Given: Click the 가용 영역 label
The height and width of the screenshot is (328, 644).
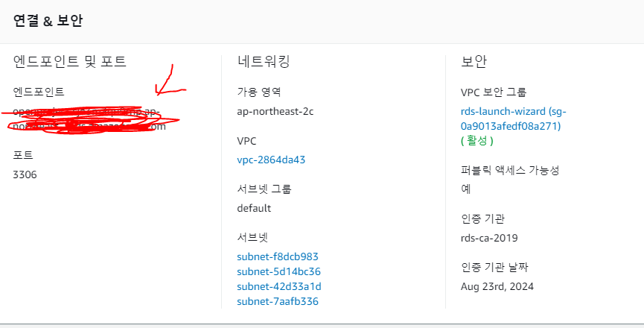Looking at the screenshot, I should click(259, 92).
